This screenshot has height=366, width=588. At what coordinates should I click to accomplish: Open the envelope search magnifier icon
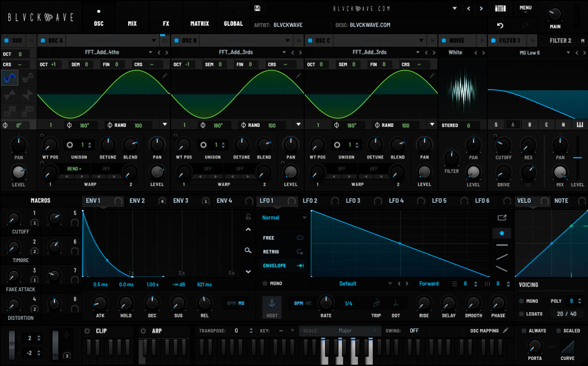point(249,250)
